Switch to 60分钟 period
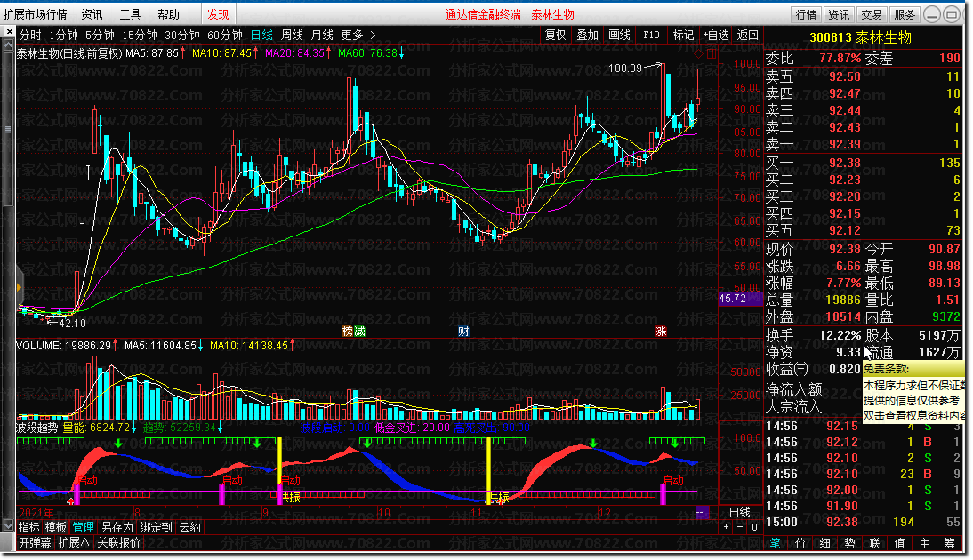 [225, 36]
